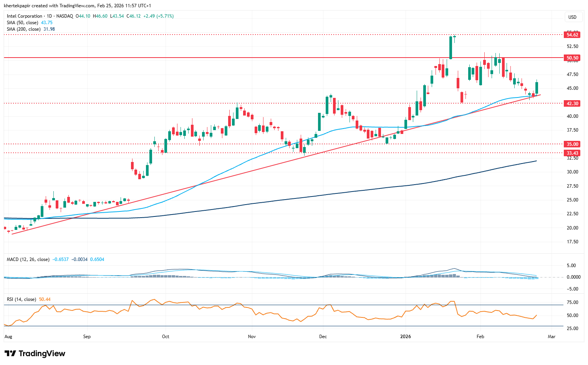Select the Oct marker on time axis

(x=166, y=337)
